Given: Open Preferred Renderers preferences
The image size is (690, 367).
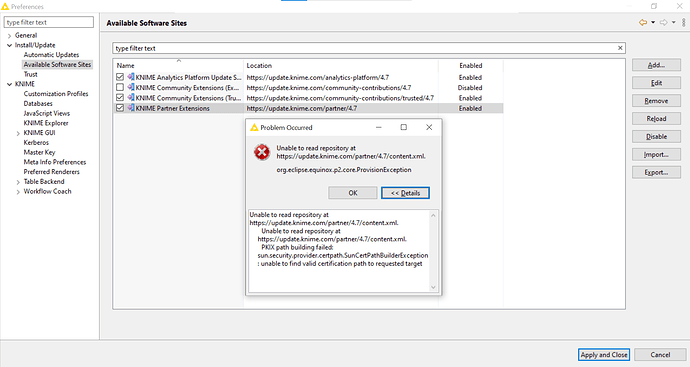Looking at the screenshot, I should pyautogui.click(x=51, y=172).
